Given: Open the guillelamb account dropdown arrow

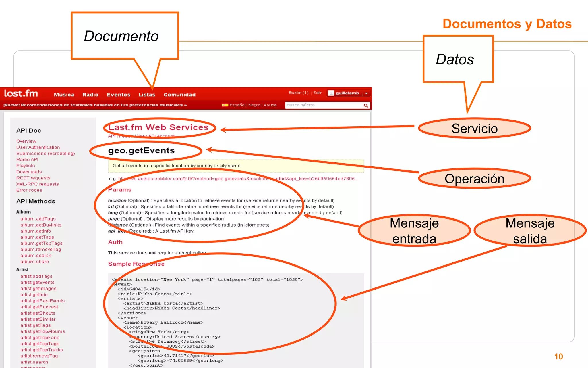Looking at the screenshot, I should pos(367,93).
